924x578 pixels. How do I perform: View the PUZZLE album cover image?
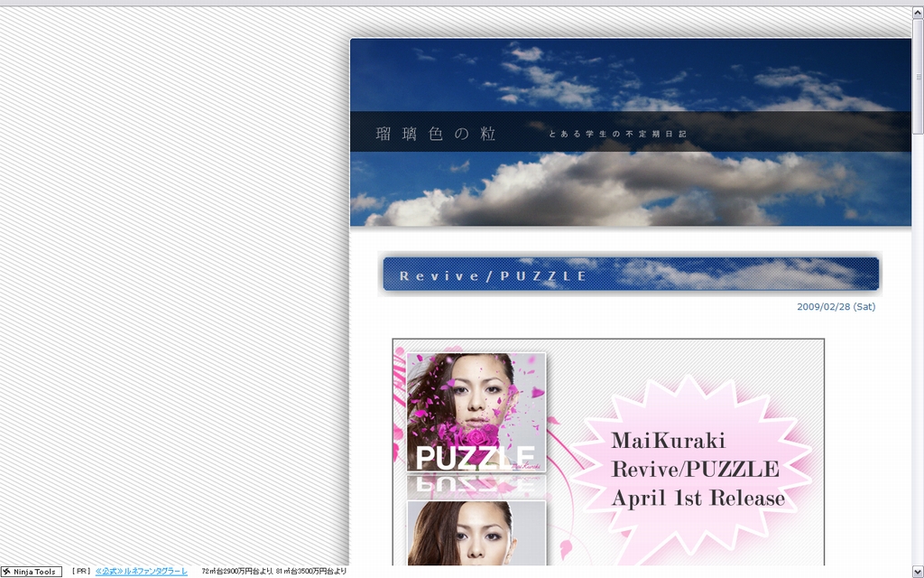click(476, 412)
